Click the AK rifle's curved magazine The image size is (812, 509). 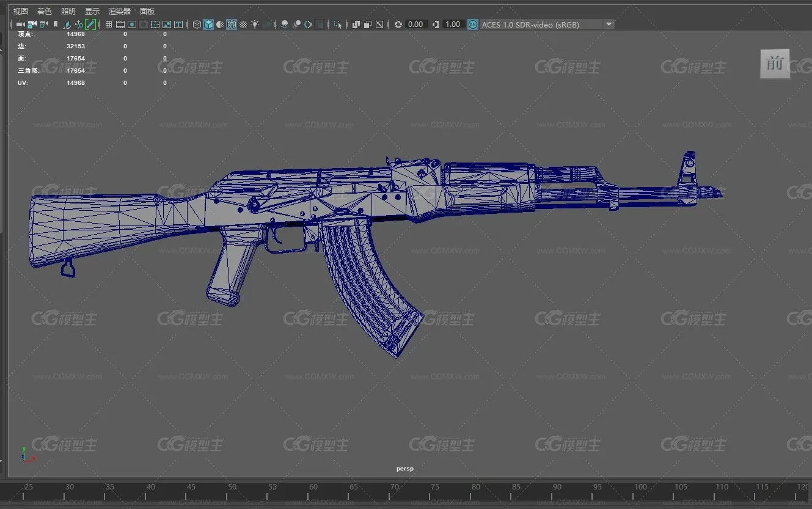pyautogui.click(x=371, y=284)
